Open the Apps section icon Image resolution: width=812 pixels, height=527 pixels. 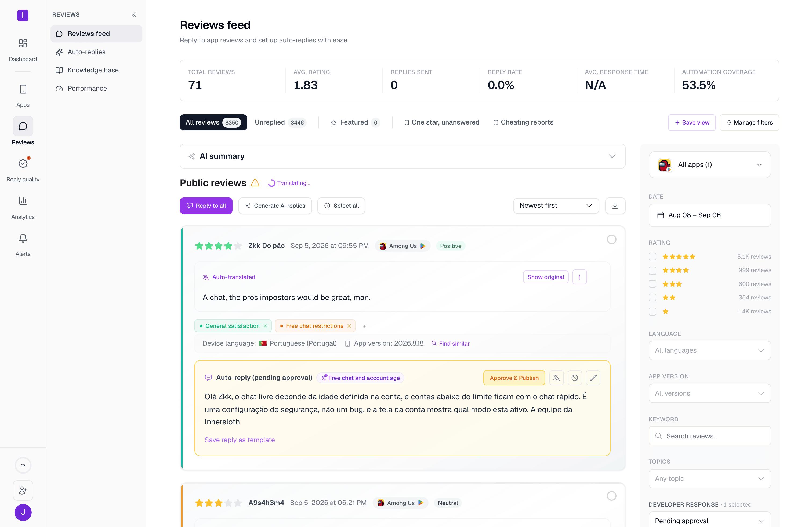click(x=23, y=89)
